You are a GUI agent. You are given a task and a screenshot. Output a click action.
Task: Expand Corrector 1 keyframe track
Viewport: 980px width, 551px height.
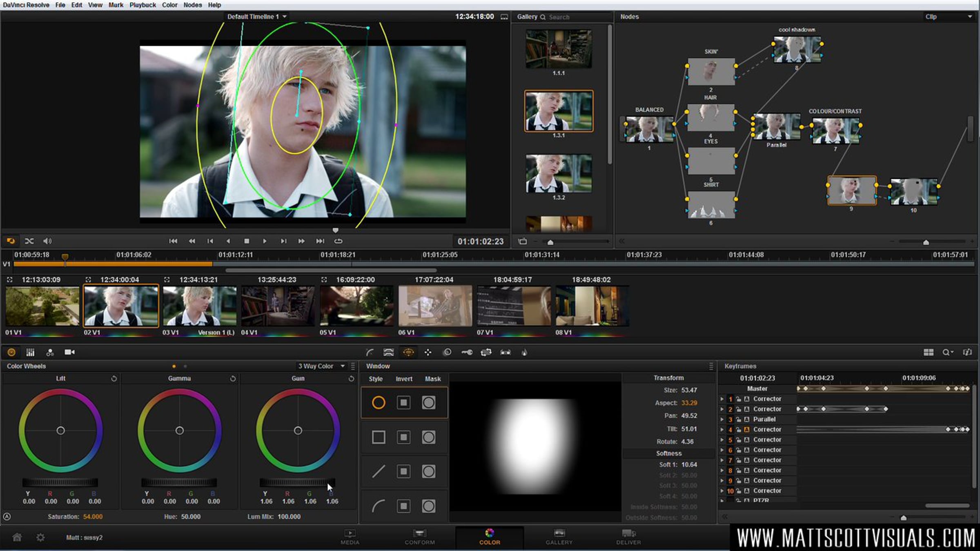[x=722, y=399]
